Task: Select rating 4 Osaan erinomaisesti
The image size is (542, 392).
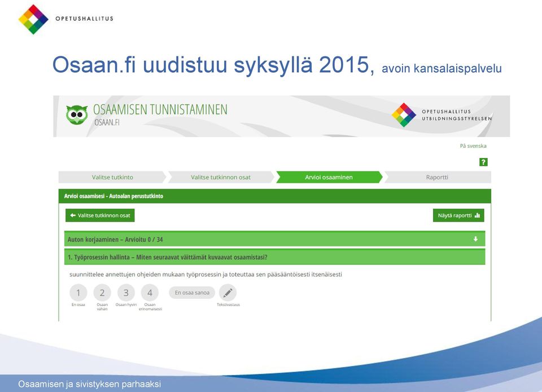Action: click(x=150, y=293)
